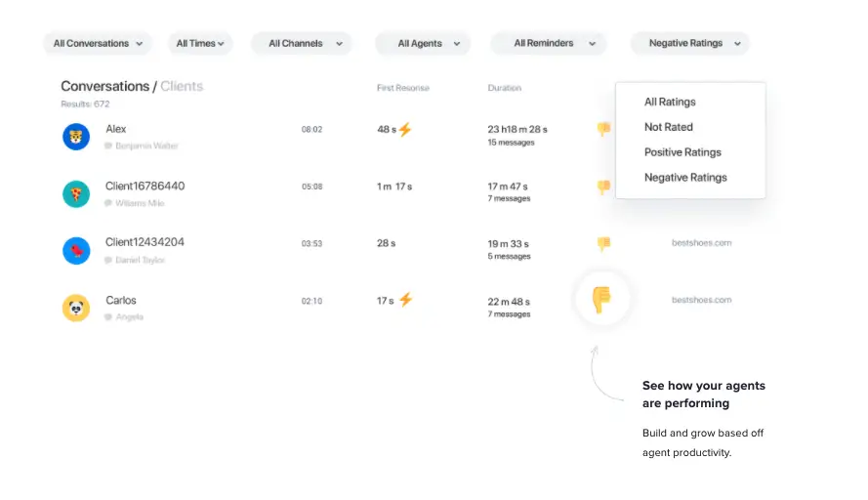The width and height of the screenshot is (868, 500).
Task: Open the All Conversations filter dropdown
Action: pyautogui.click(x=98, y=44)
